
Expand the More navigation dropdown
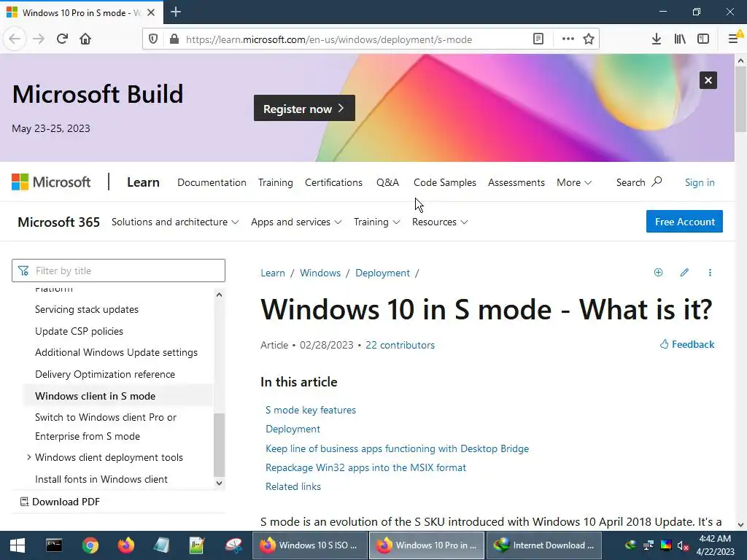point(574,182)
